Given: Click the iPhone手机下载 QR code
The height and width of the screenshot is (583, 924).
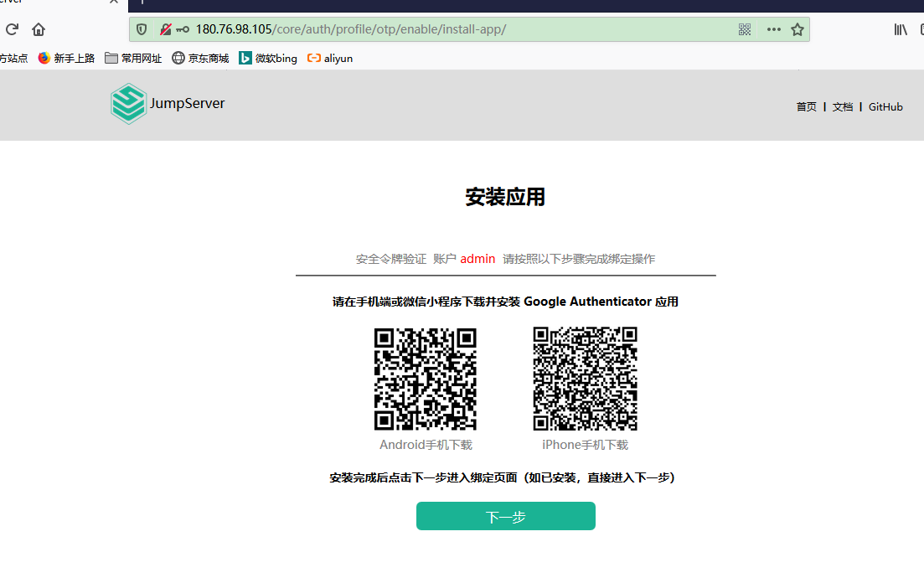Looking at the screenshot, I should tap(586, 379).
